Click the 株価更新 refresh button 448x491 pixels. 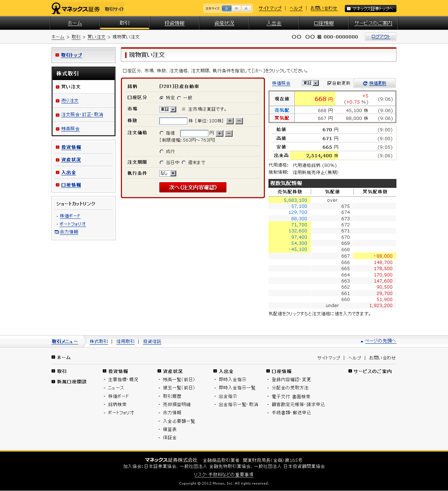(x=374, y=83)
